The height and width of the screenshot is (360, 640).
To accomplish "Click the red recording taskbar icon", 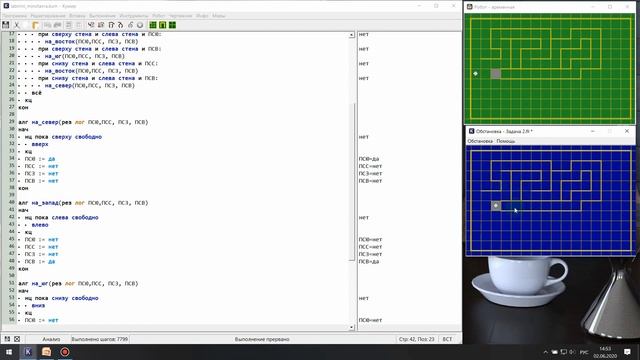I will (x=64, y=352).
